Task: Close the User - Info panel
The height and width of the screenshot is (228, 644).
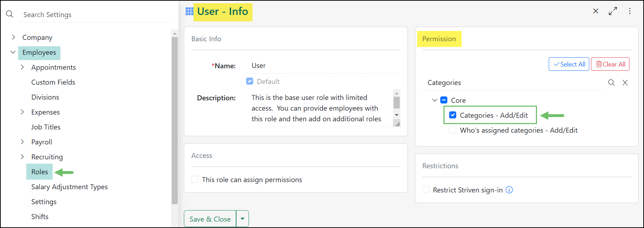Action: click(x=596, y=11)
